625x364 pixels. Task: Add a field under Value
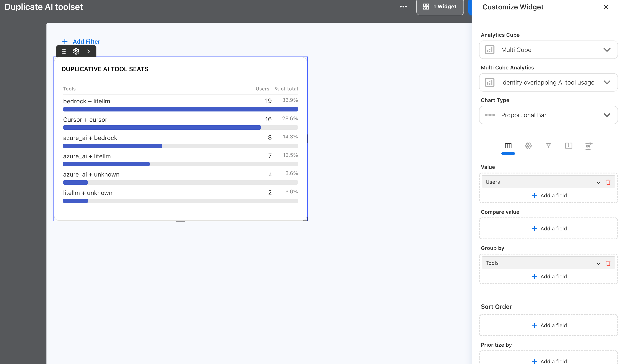[549, 196]
